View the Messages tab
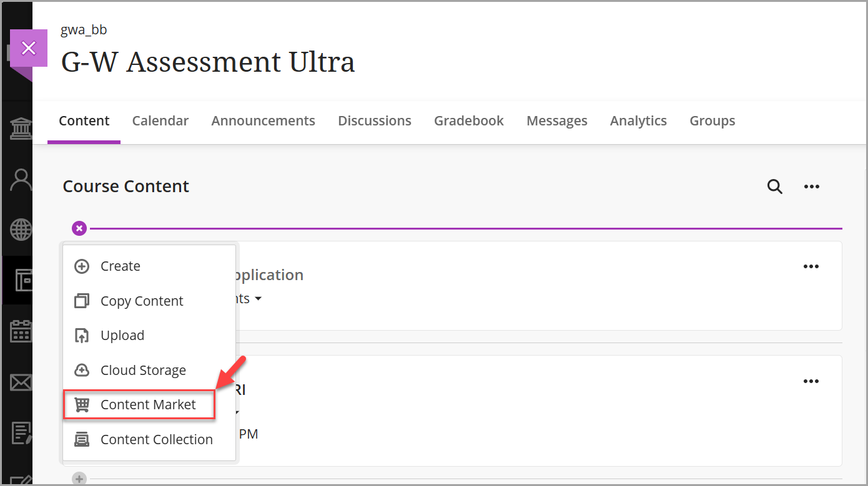Image resolution: width=868 pixels, height=486 pixels. pyautogui.click(x=557, y=121)
